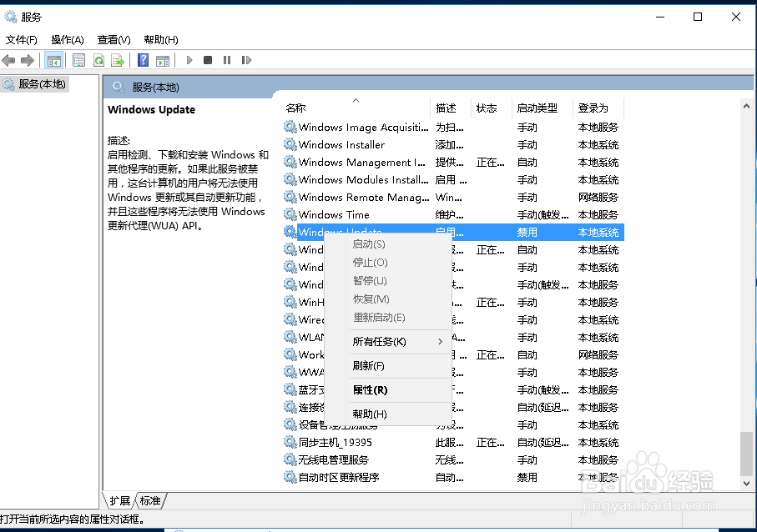Click 网络服务 in Windows Remote Management row
Viewport: 757px width, 532px height.
pyautogui.click(x=598, y=198)
